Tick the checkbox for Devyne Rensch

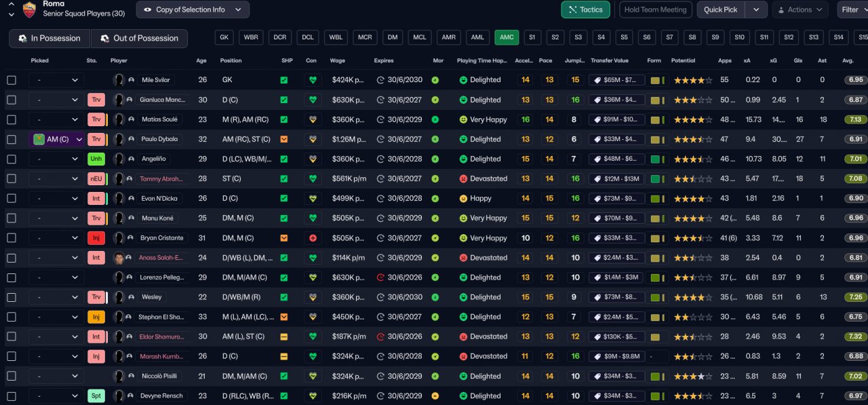11,396
